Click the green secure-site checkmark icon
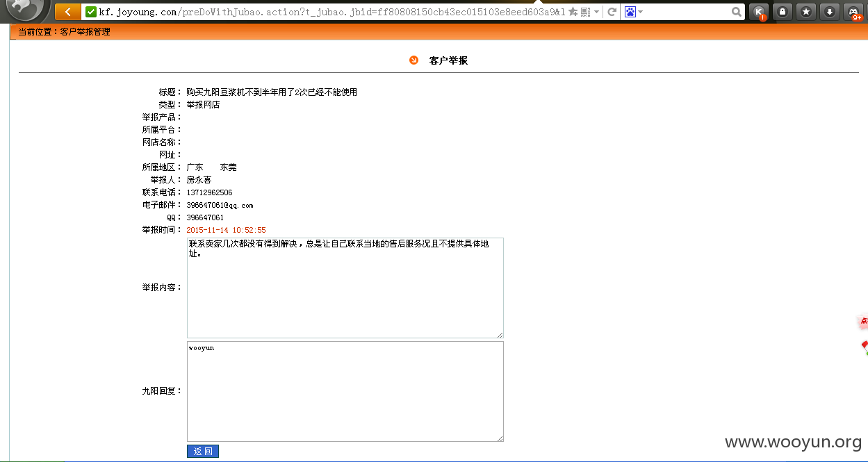 [x=91, y=12]
